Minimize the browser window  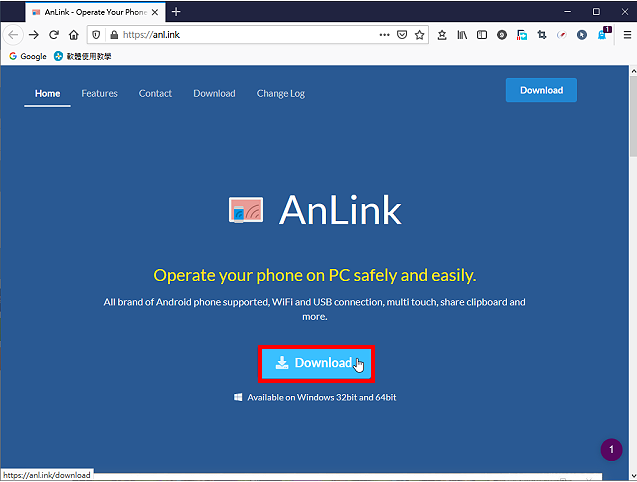click(568, 12)
